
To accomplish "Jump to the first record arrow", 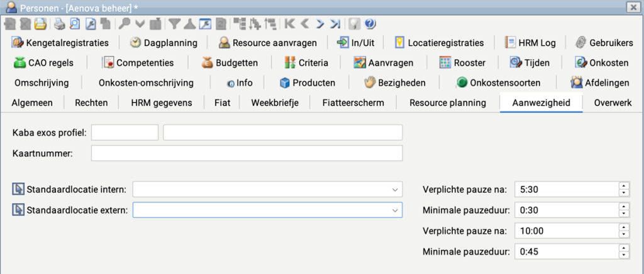I will [290, 24].
